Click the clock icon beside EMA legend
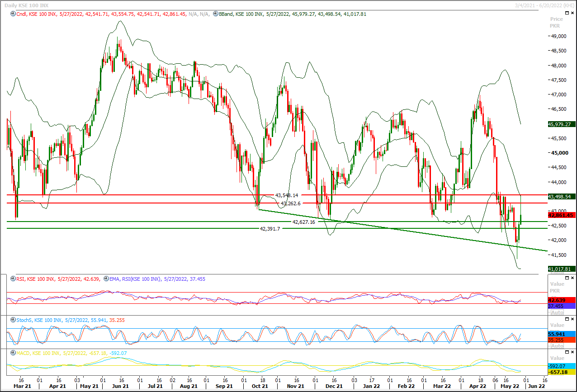The height and width of the screenshot is (392, 577). coord(105,279)
